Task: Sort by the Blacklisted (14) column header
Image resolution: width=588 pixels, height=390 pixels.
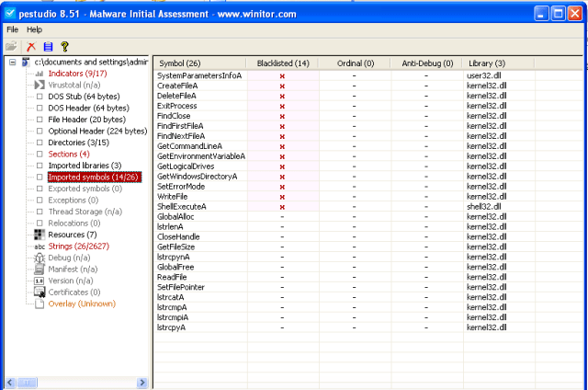Action: click(x=283, y=63)
